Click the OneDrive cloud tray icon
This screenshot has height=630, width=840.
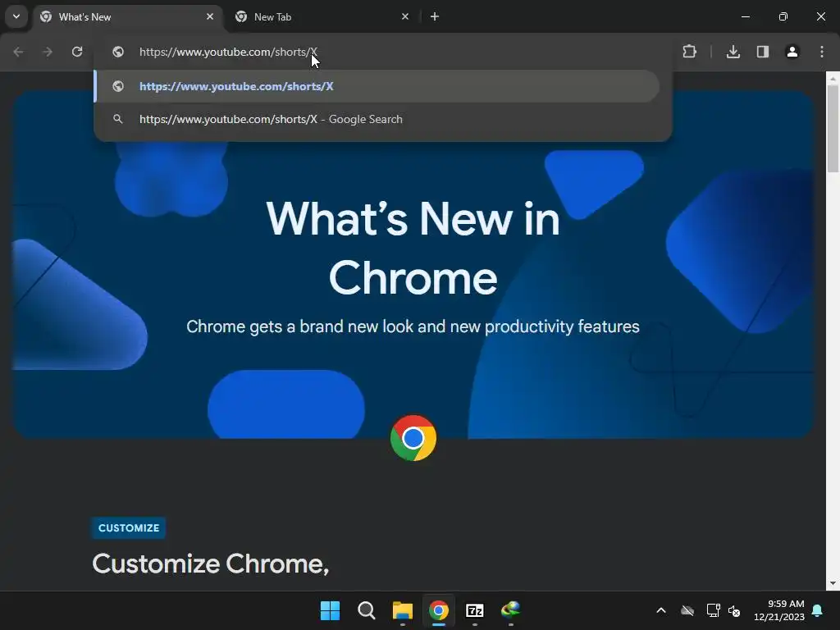pyautogui.click(x=687, y=610)
